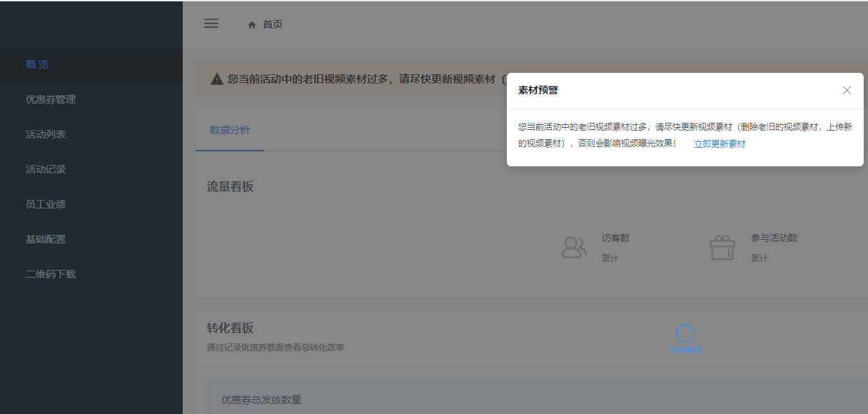Go to 活动列表 in the sidebar

click(x=46, y=134)
